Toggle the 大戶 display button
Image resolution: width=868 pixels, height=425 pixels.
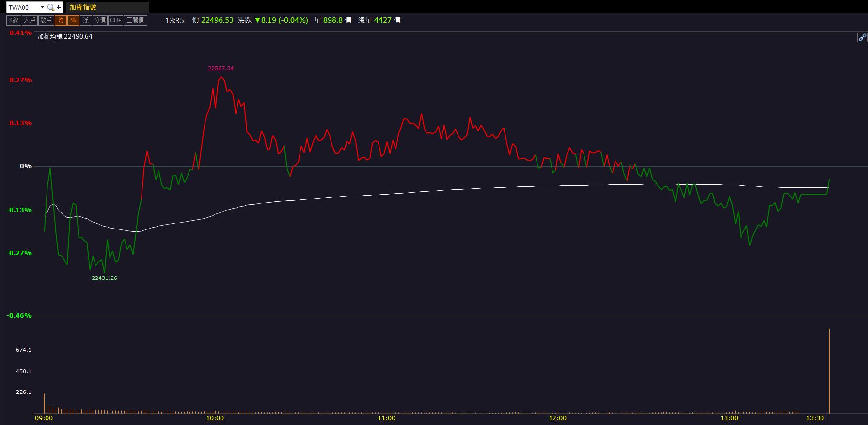30,20
